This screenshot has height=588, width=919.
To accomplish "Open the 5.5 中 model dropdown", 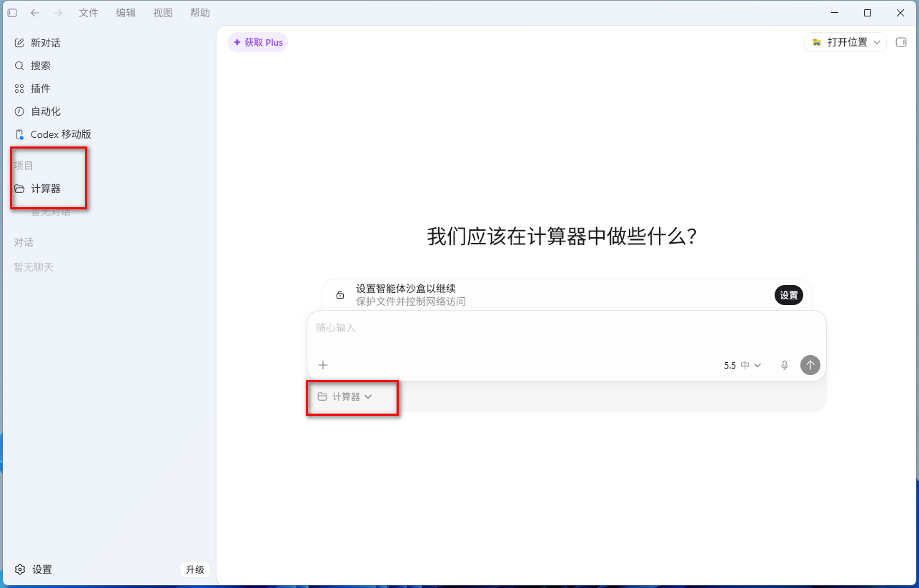I will (x=742, y=365).
